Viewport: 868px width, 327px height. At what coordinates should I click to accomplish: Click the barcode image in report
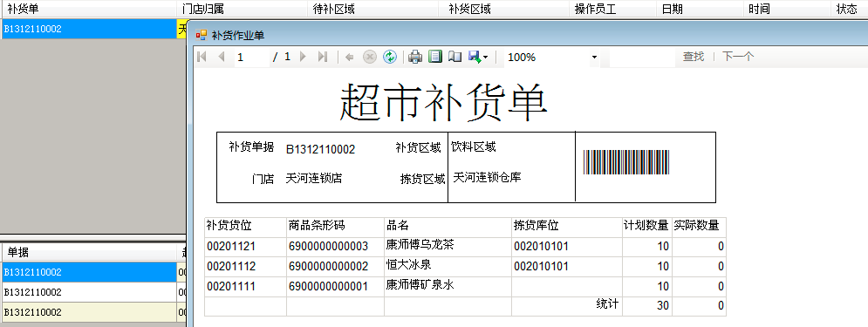[x=626, y=162]
